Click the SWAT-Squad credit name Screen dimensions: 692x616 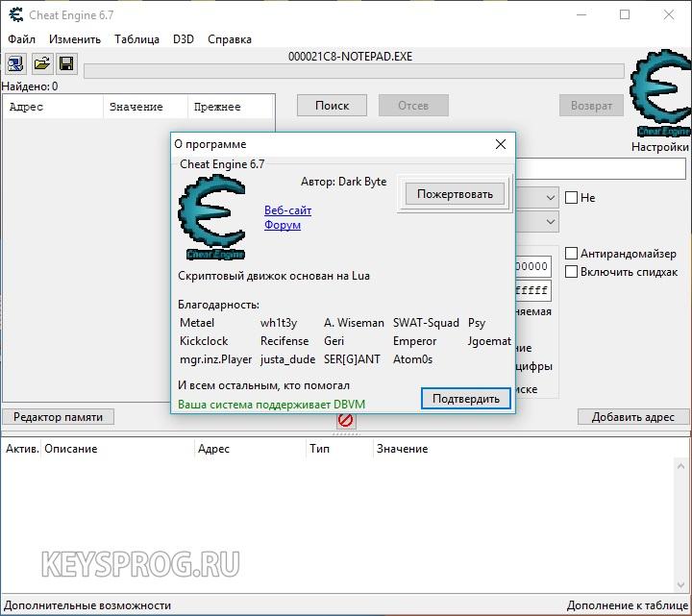(x=426, y=323)
